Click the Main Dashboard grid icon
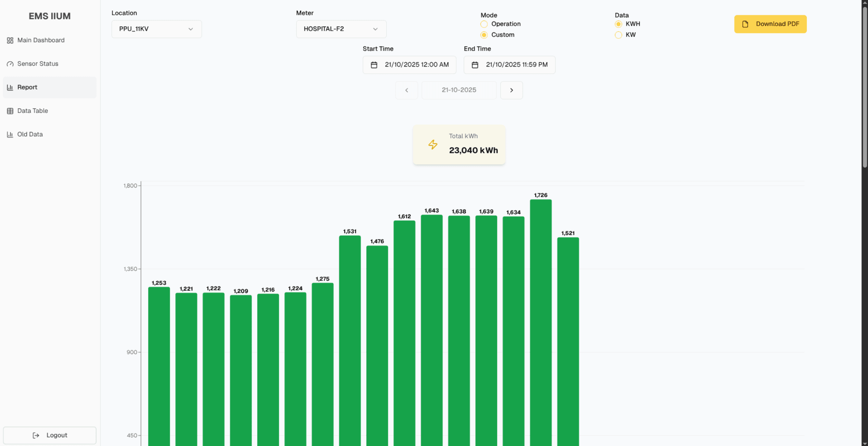The image size is (868, 446). [x=10, y=40]
